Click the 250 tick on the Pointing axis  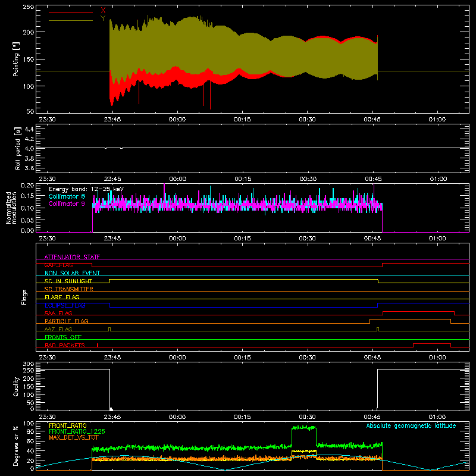point(29,7)
